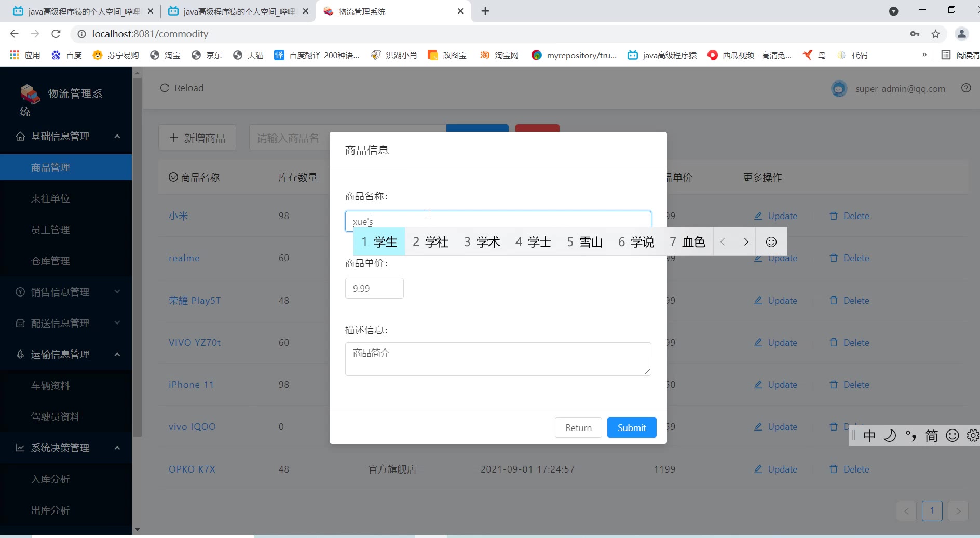Image resolution: width=980 pixels, height=538 pixels.
Task: Select IME candidate 2 学社
Action: click(x=430, y=241)
